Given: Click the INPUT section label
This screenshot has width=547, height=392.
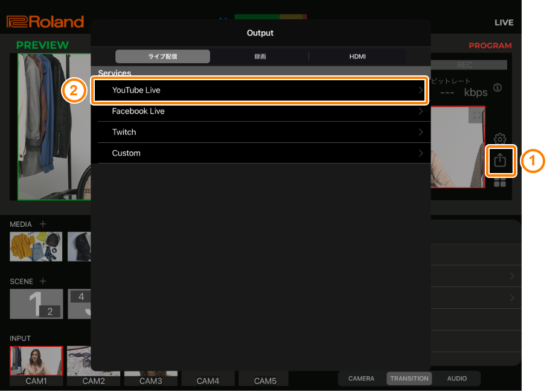Looking at the screenshot, I should coord(21,339).
